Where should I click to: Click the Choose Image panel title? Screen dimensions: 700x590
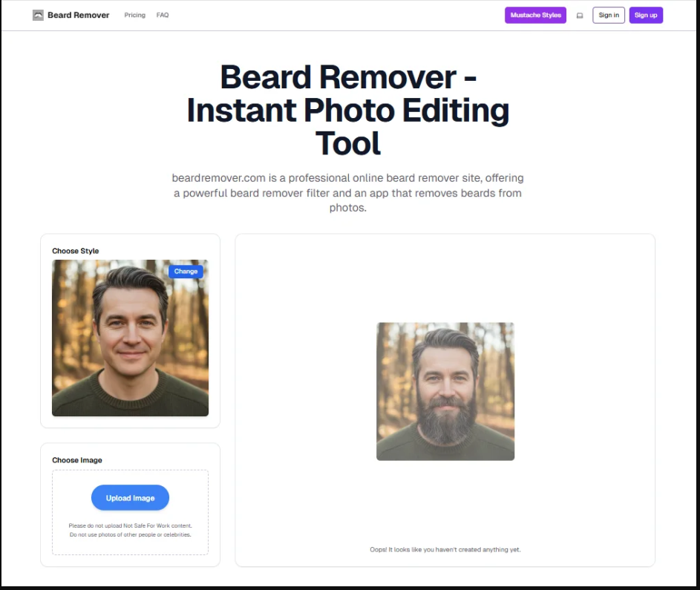(77, 460)
